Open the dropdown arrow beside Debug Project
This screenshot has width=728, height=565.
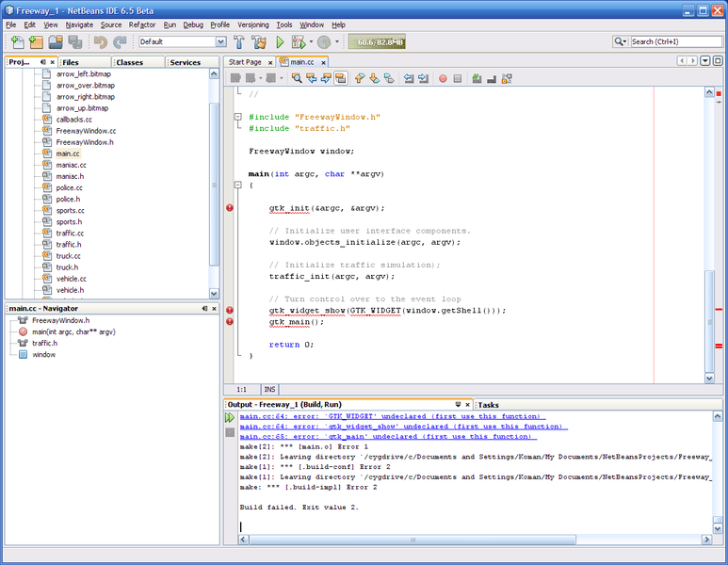(311, 41)
